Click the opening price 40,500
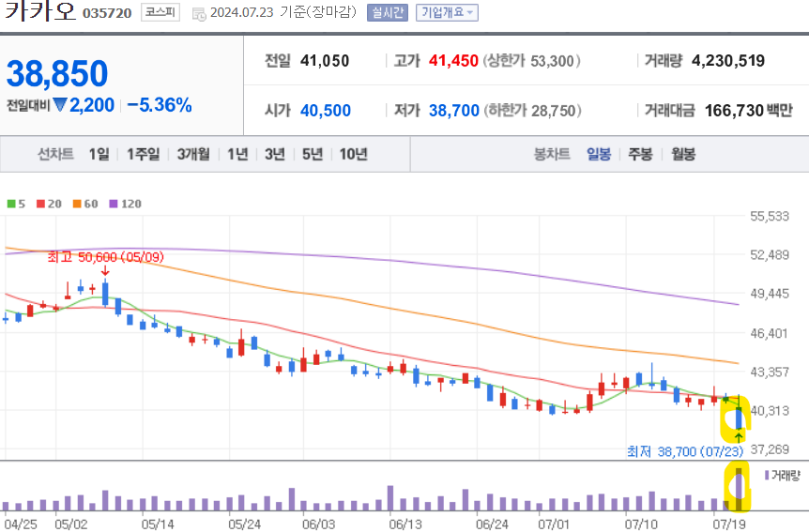This screenshot has width=809, height=532. (326, 111)
